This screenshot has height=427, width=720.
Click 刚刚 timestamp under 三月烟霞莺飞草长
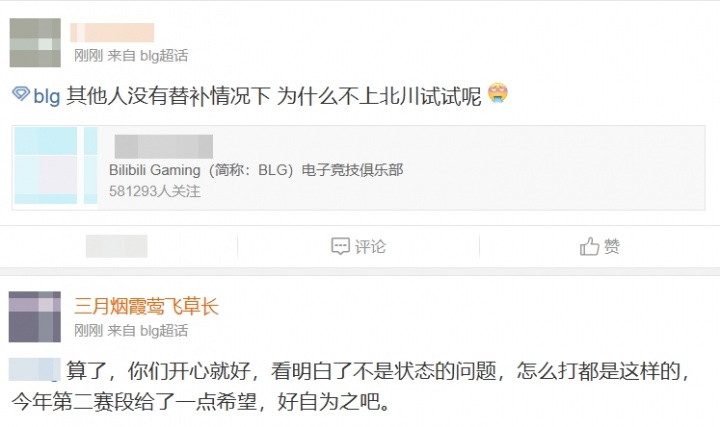click(89, 331)
